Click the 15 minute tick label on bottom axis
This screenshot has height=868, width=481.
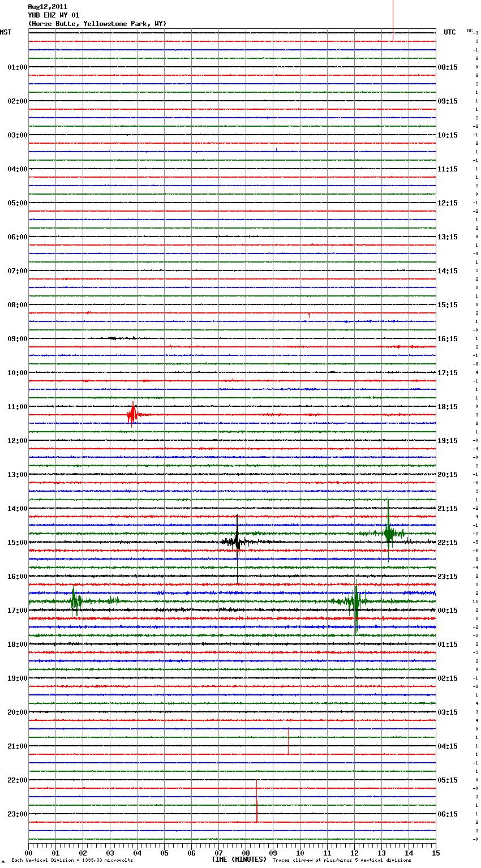(x=436, y=853)
